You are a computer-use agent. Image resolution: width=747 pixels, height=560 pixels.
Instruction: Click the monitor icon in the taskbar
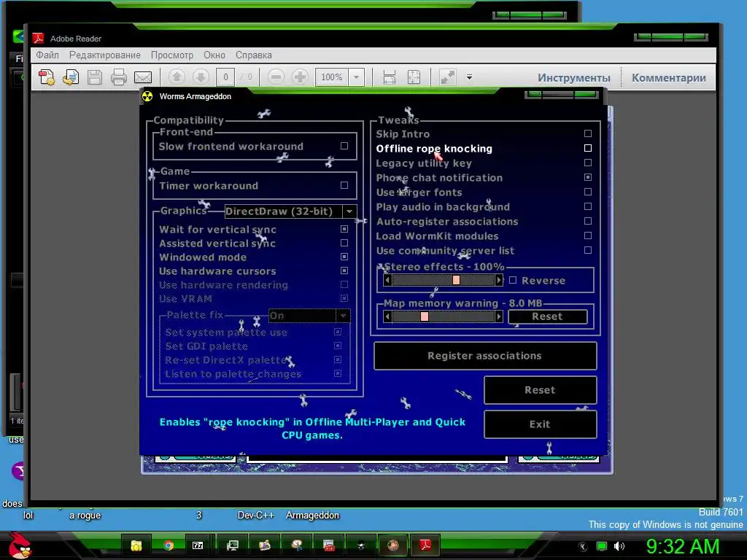coord(233,545)
